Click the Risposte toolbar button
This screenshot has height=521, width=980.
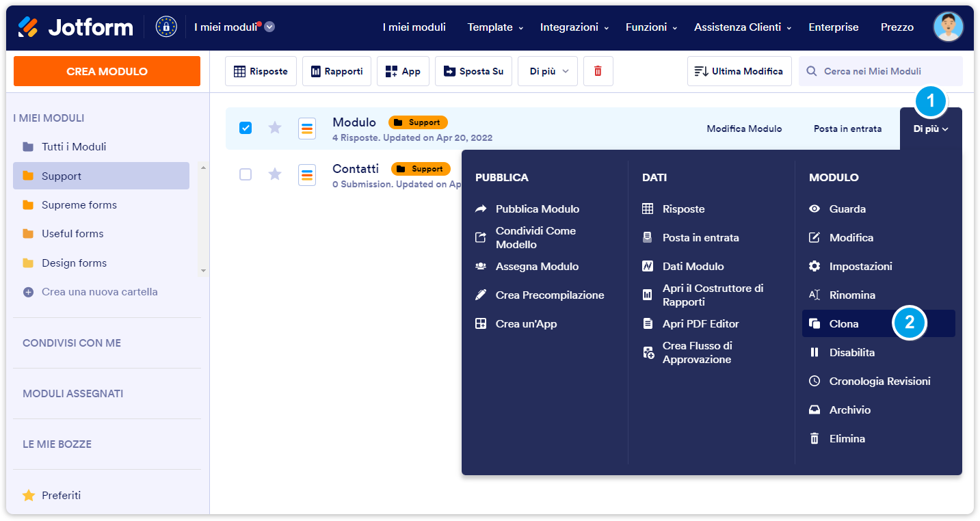(x=261, y=71)
